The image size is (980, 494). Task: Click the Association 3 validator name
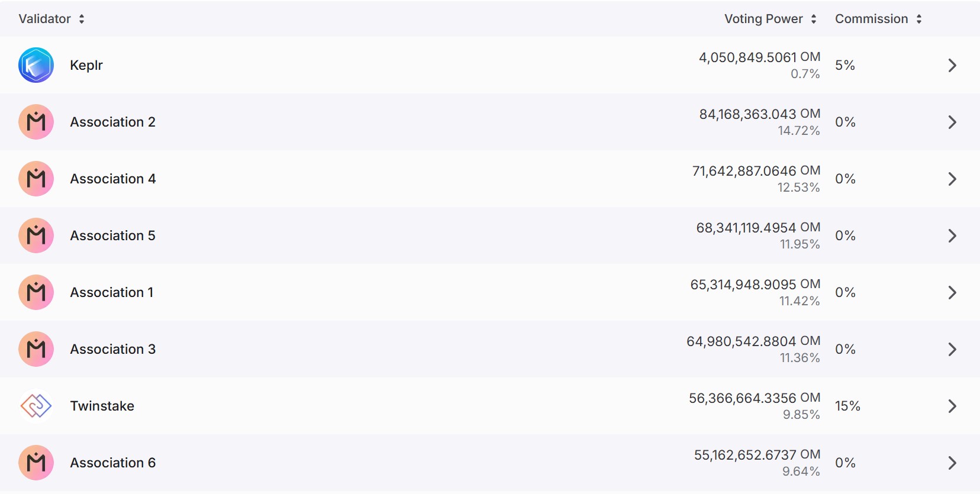[113, 349]
